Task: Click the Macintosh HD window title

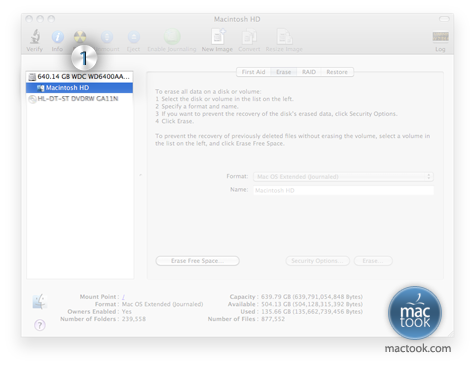Action: click(237, 19)
